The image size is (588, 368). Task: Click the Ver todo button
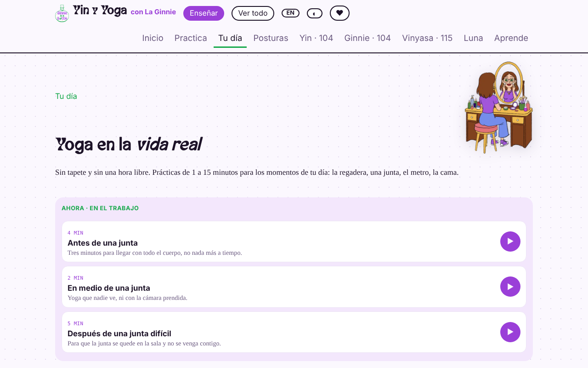253,13
